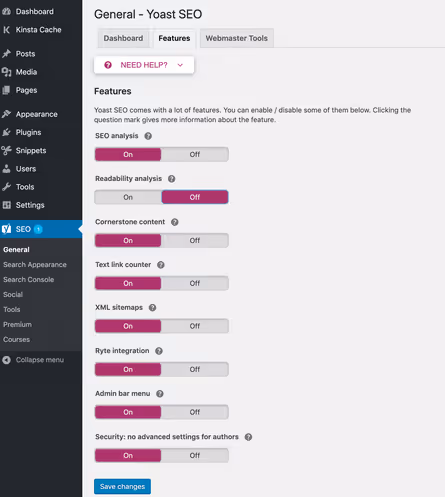Screen dimensions: 445x497
Task: Turn Cornerstone content off
Action: (195, 240)
